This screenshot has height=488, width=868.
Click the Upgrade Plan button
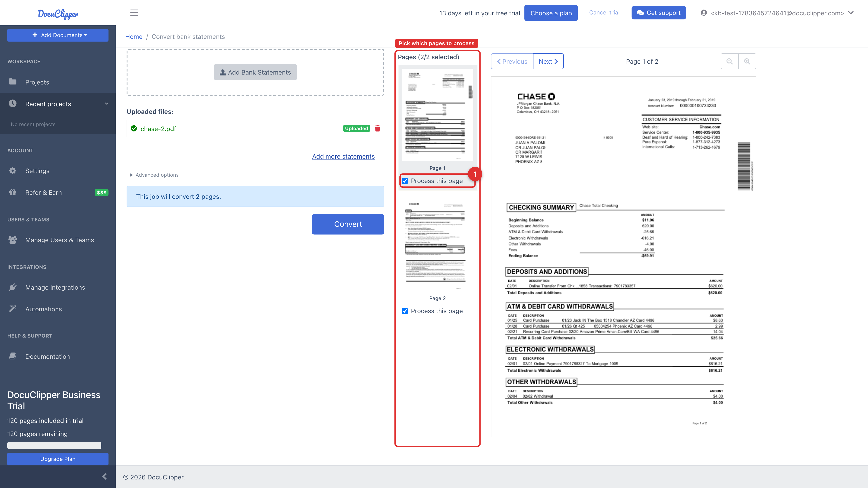(x=58, y=459)
